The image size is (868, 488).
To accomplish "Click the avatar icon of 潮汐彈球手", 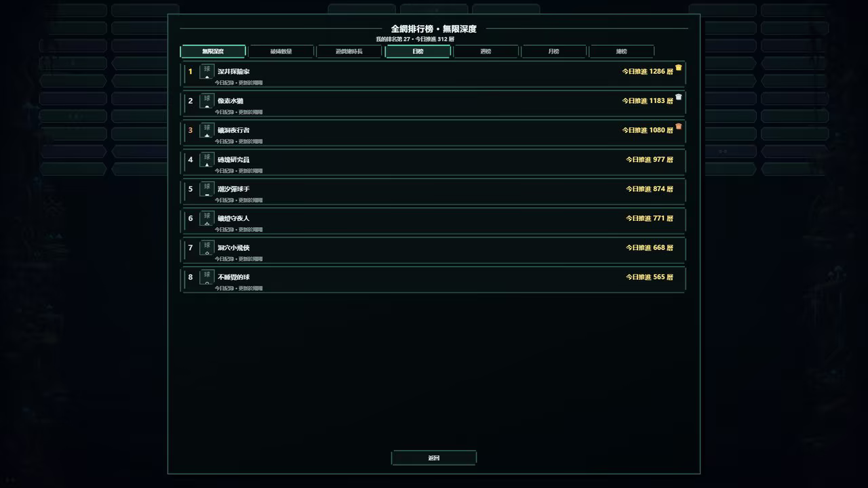I will [207, 188].
